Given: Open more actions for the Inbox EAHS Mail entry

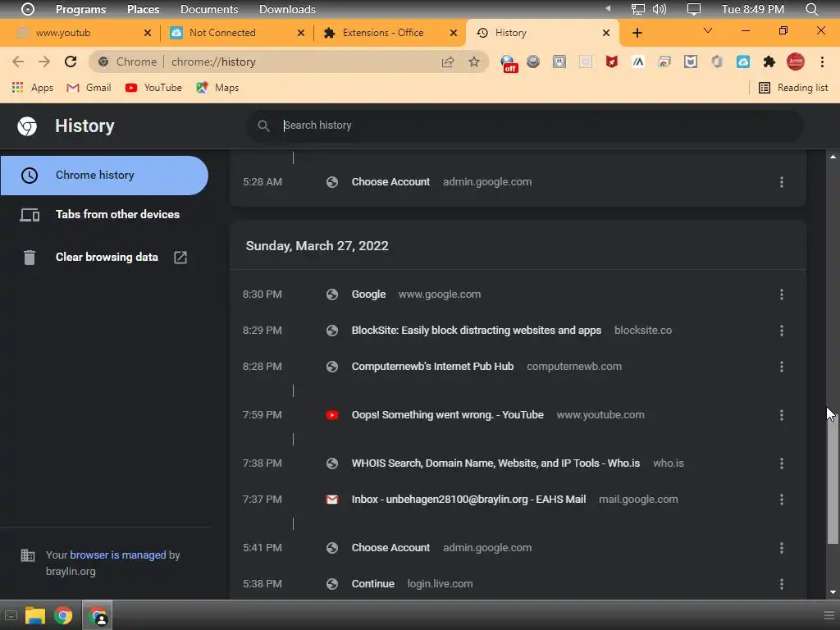Looking at the screenshot, I should [782, 500].
